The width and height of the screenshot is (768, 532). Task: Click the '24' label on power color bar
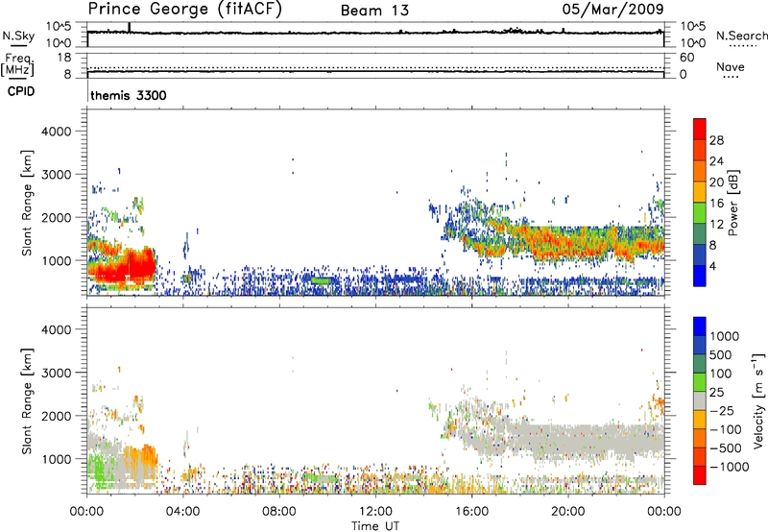(x=716, y=161)
